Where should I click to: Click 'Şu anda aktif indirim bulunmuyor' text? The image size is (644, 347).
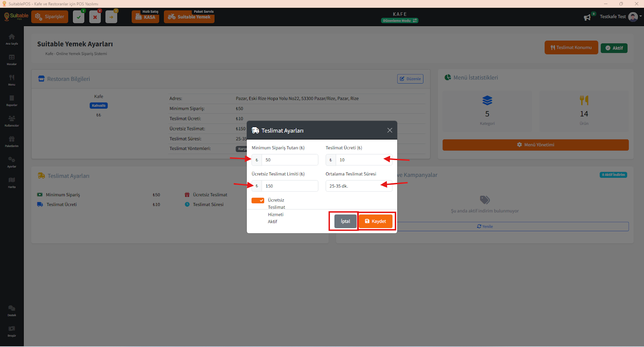[x=485, y=211]
